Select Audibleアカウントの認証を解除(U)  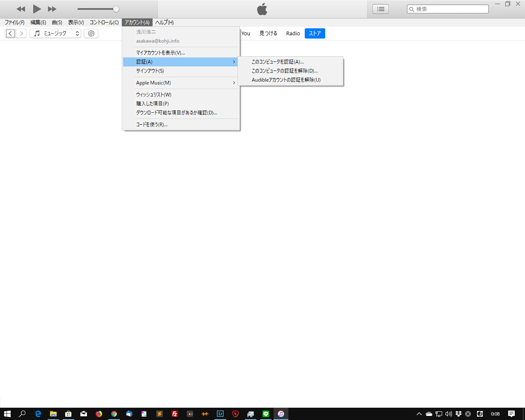click(290, 80)
